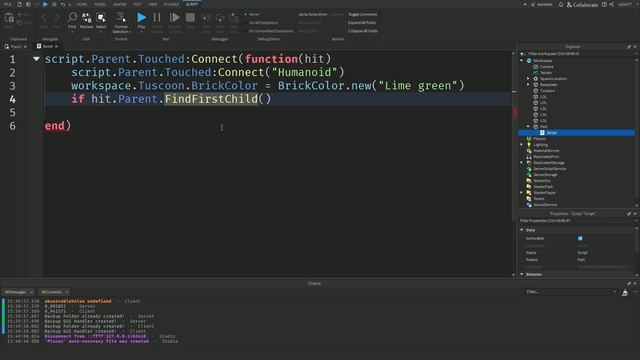Image resolution: width=640 pixels, height=360 pixels.
Task: Open the All Messages dropdown in Output
Action: (x=19, y=292)
